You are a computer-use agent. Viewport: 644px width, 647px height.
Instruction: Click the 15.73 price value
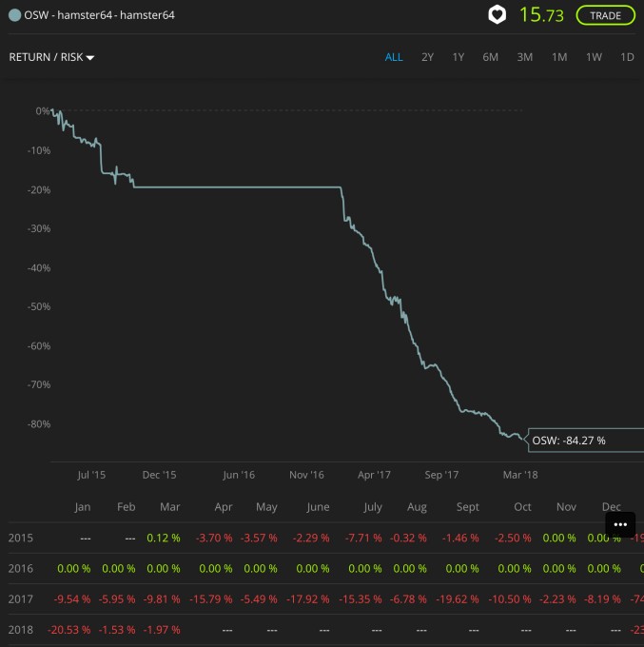541,15
